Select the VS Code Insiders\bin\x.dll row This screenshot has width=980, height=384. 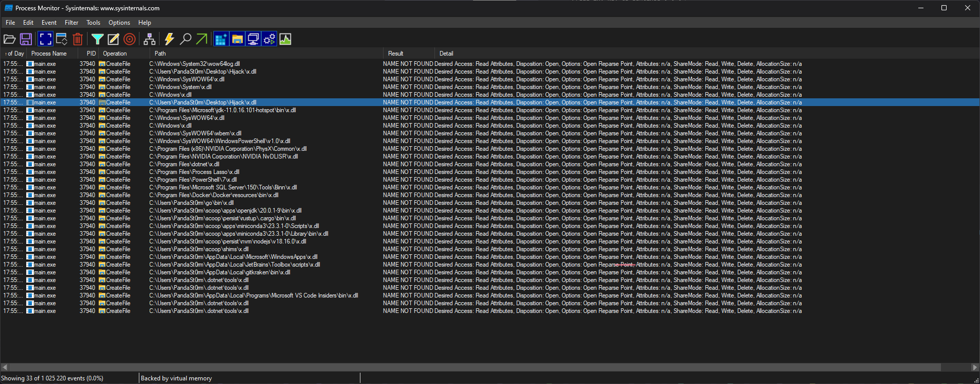pyautogui.click(x=489, y=295)
